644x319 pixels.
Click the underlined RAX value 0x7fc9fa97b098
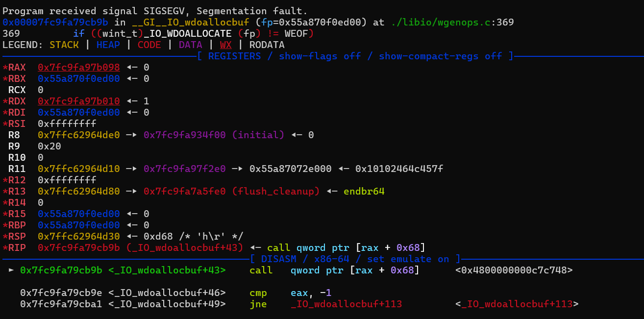click(x=78, y=68)
